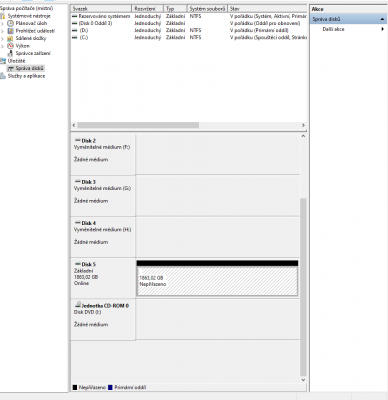The height and width of the screenshot is (400, 388).
Task: Click the Disk 5 drive icon
Action: (78, 264)
